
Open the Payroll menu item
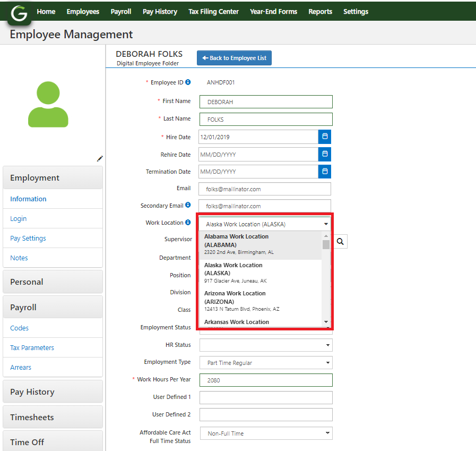tap(121, 12)
